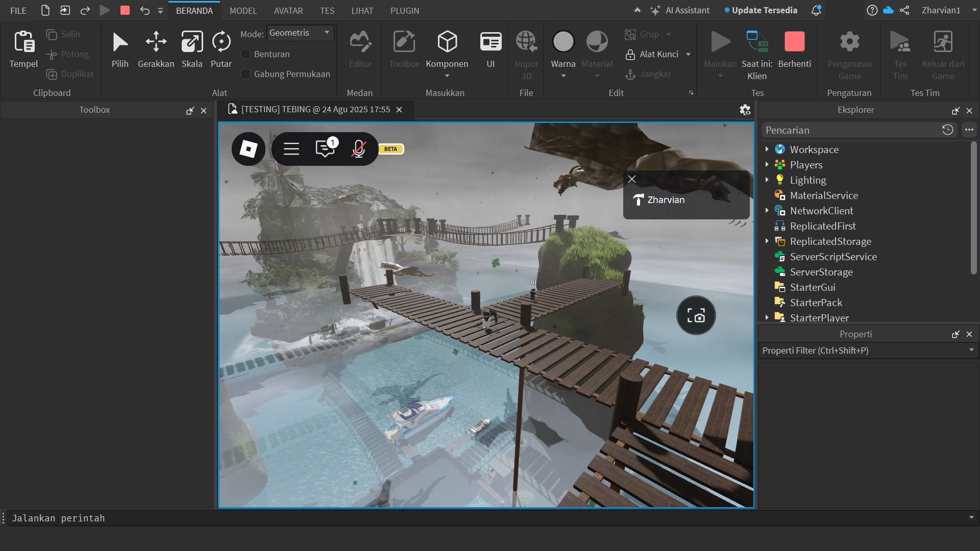Switch to the PLUGIN ribbon tab
Image resolution: width=980 pixels, height=551 pixels.
[x=405, y=11]
